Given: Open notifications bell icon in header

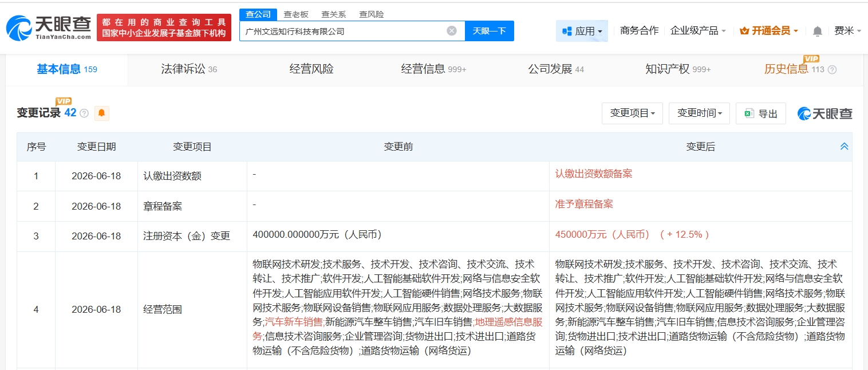Looking at the screenshot, I should pos(818,31).
